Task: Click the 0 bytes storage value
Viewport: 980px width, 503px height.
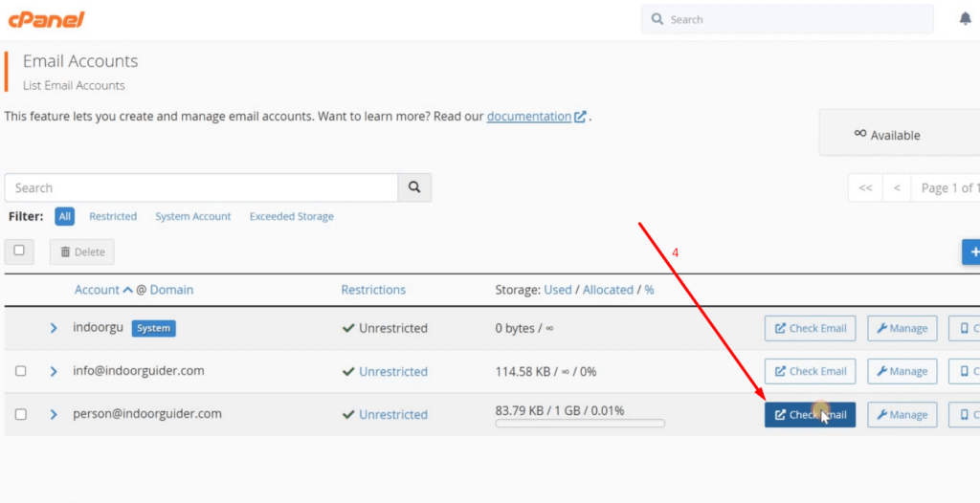Action: tap(524, 328)
